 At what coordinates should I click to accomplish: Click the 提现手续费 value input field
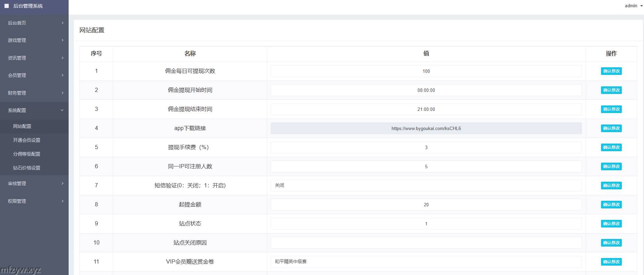point(426,147)
